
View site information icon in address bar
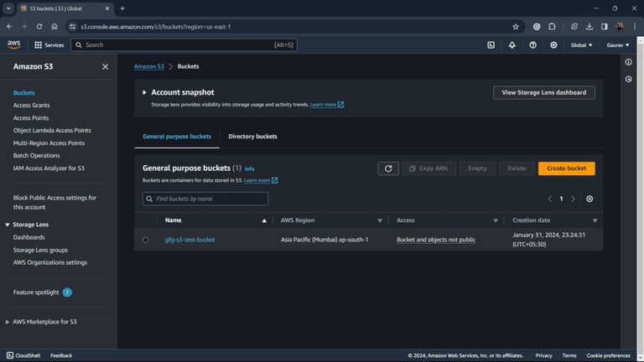pos(73,27)
